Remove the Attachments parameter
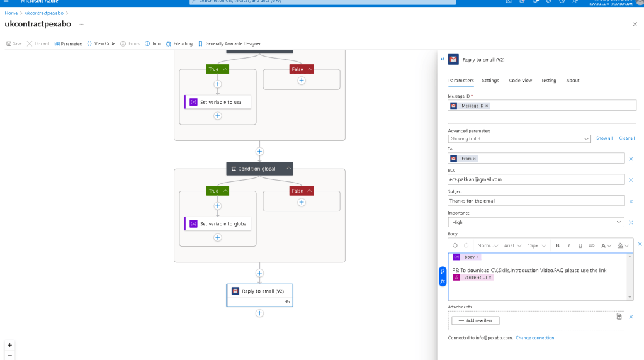644x360 pixels. (x=631, y=317)
